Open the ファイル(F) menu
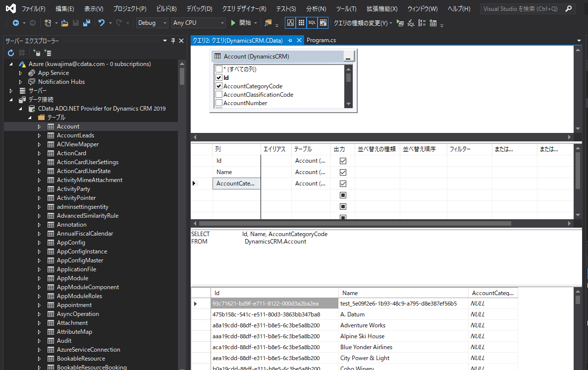This screenshot has width=588, height=370. (x=33, y=8)
